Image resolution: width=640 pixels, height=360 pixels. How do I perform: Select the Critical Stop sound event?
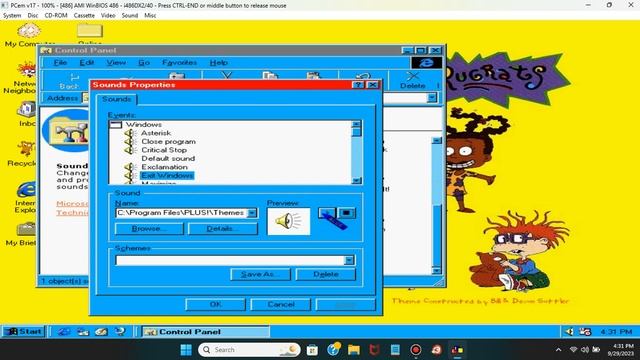pyautogui.click(x=164, y=150)
